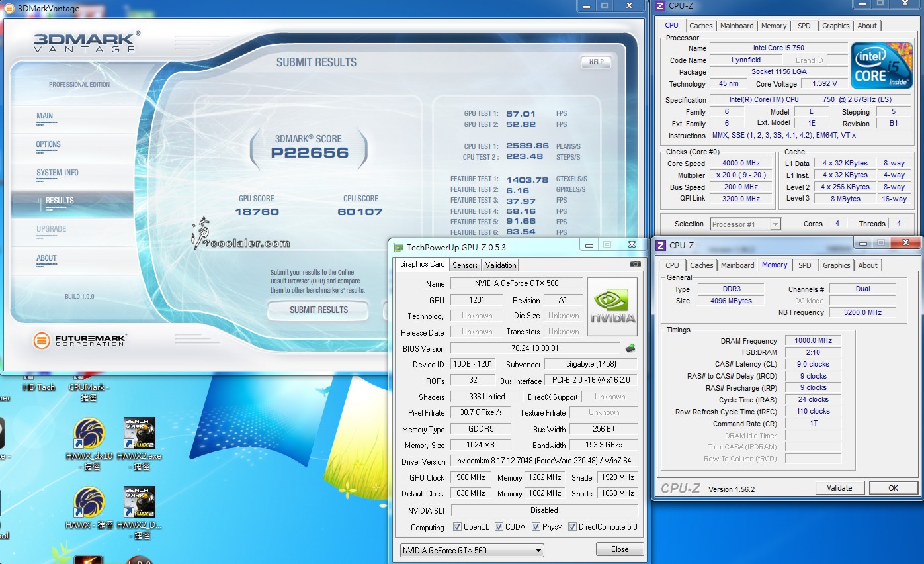Screen dimensions: 924x564
Task: Click the Close button in GPU-Z
Action: 620,549
